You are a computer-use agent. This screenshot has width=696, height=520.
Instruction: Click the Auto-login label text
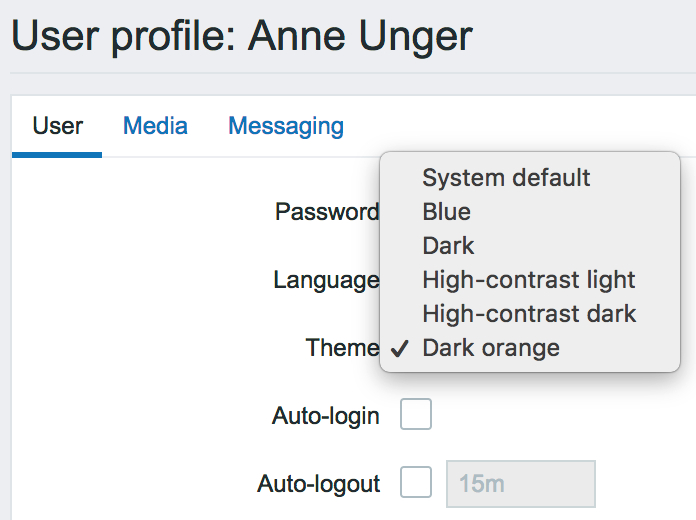(325, 416)
